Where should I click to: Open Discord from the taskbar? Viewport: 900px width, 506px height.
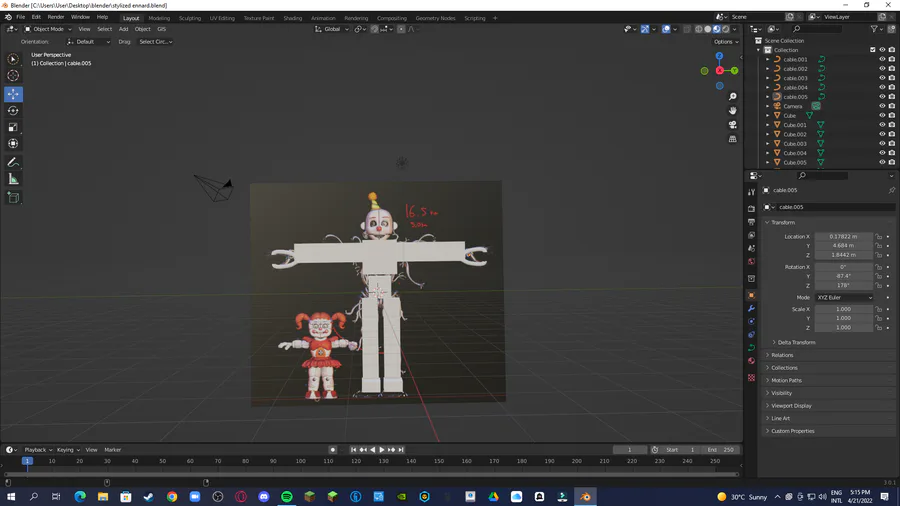pyautogui.click(x=263, y=497)
